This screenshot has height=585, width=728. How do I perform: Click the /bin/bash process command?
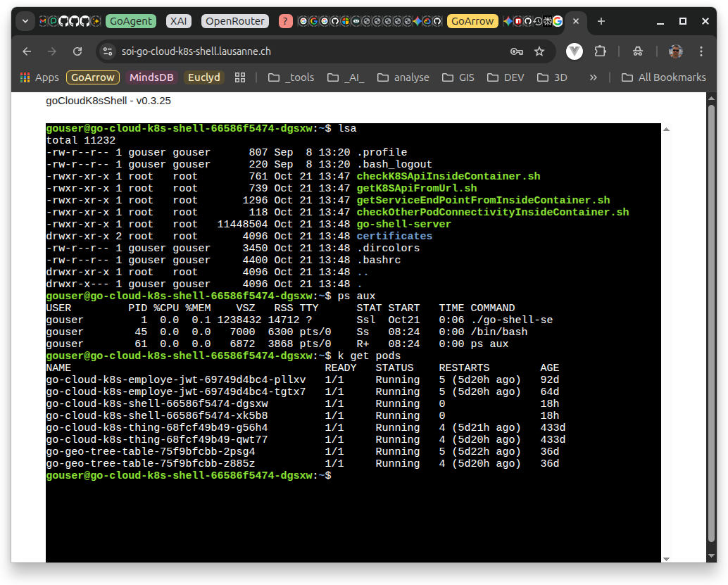pyautogui.click(x=498, y=332)
